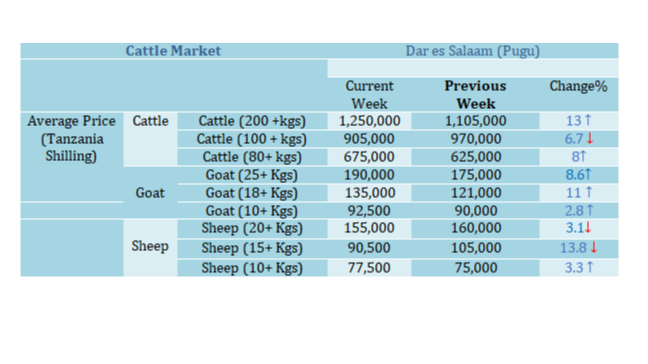Screen dimensions: 648x364
Task: Click the Current Week column header
Action: tap(369, 94)
